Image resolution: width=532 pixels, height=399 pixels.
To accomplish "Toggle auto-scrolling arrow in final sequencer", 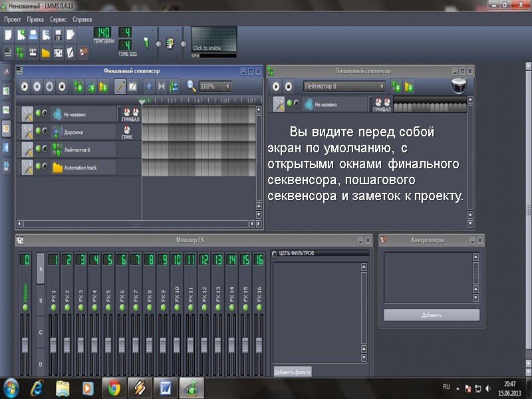I will (x=148, y=86).
